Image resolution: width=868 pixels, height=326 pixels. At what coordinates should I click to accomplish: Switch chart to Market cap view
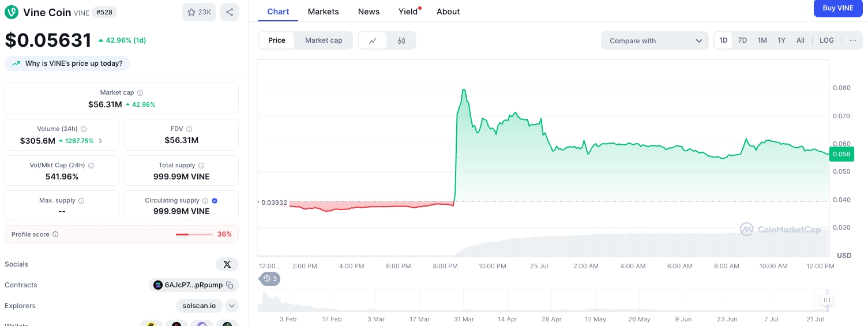324,40
